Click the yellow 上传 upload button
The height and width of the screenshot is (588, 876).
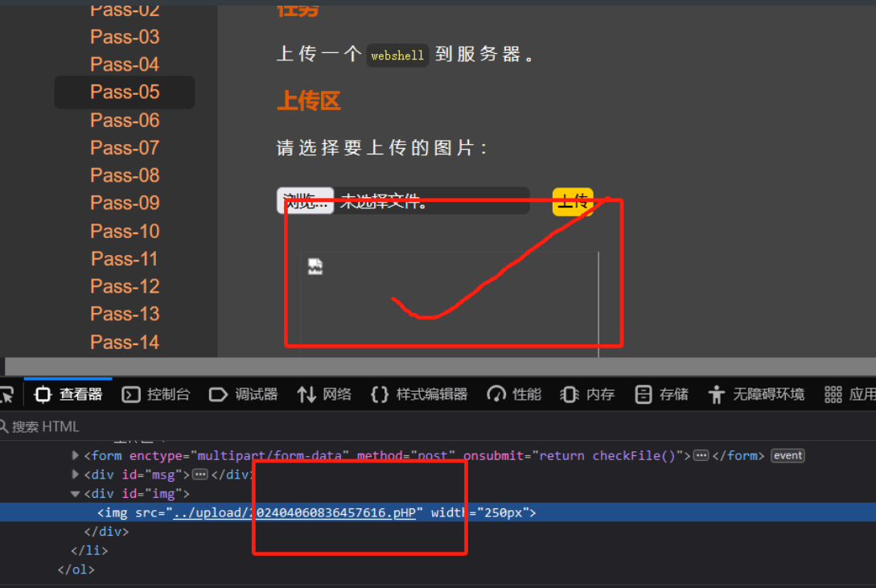pyautogui.click(x=573, y=201)
